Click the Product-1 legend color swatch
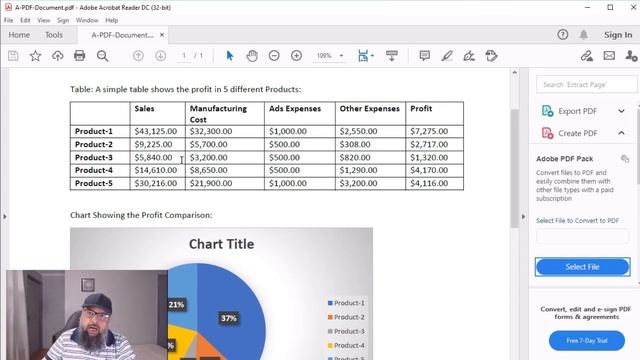 click(330, 303)
